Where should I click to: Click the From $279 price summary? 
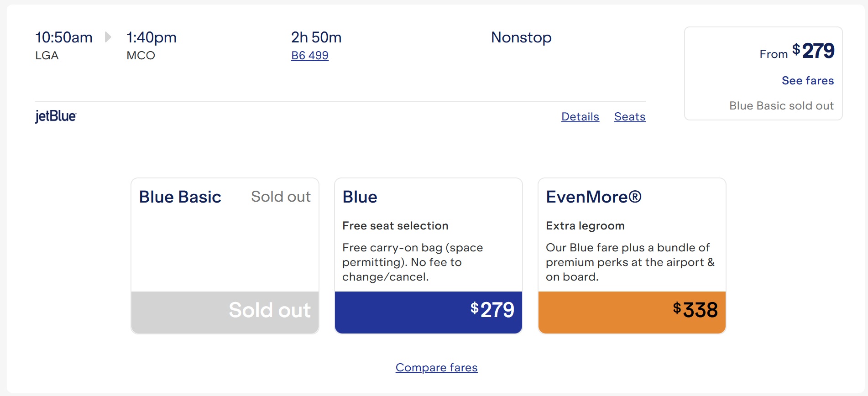click(x=797, y=51)
